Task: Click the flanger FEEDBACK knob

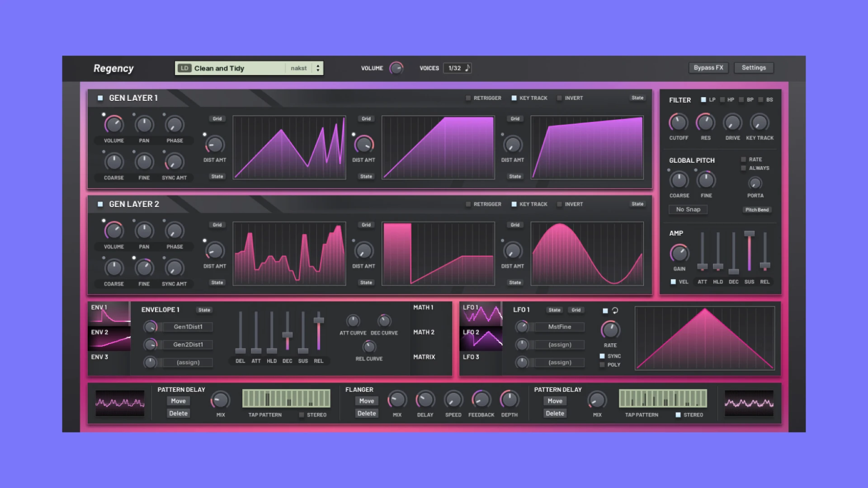Action: [481, 399]
